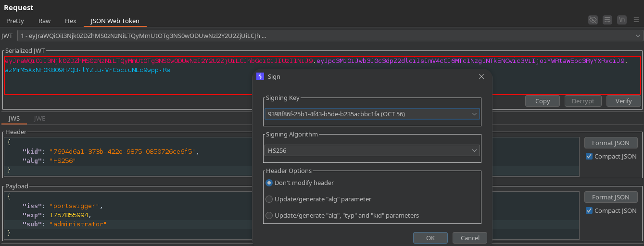Select Update/generate "alg", "typ" and "kid" option
Viewport: 644px width, 246px height.
coord(269,215)
